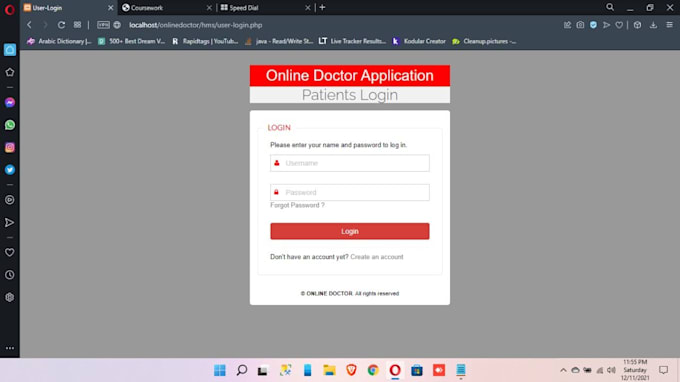
Task: Open Arabic Dictionary bookmark
Action: click(59, 41)
